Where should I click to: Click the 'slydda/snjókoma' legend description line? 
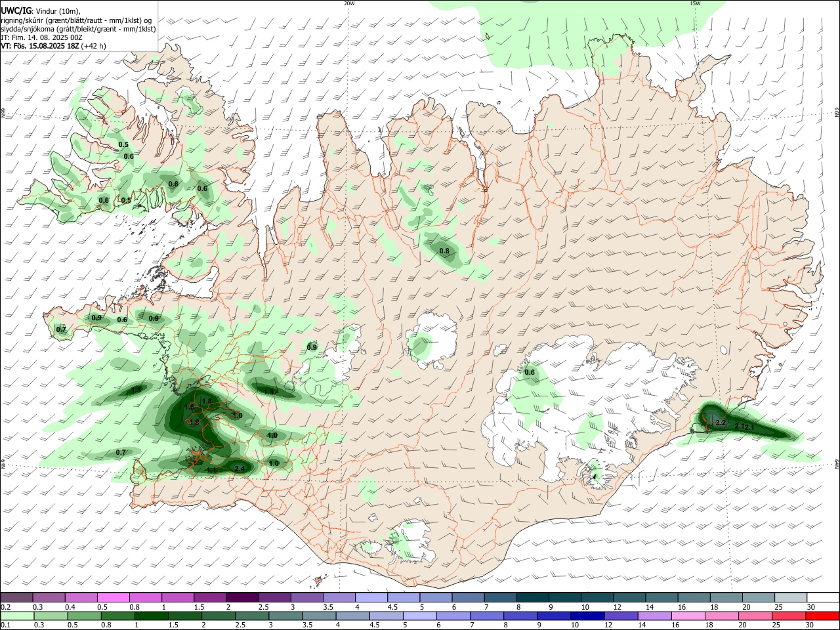78,29
